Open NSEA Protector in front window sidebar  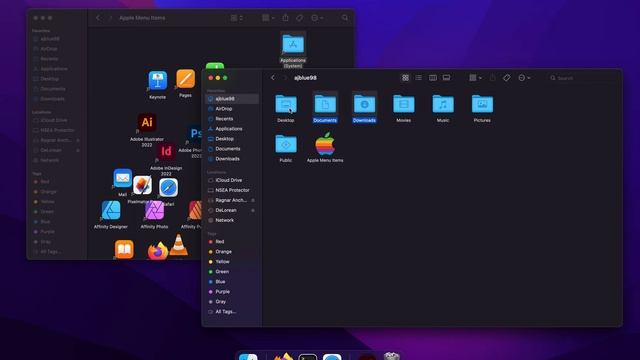[x=232, y=190]
